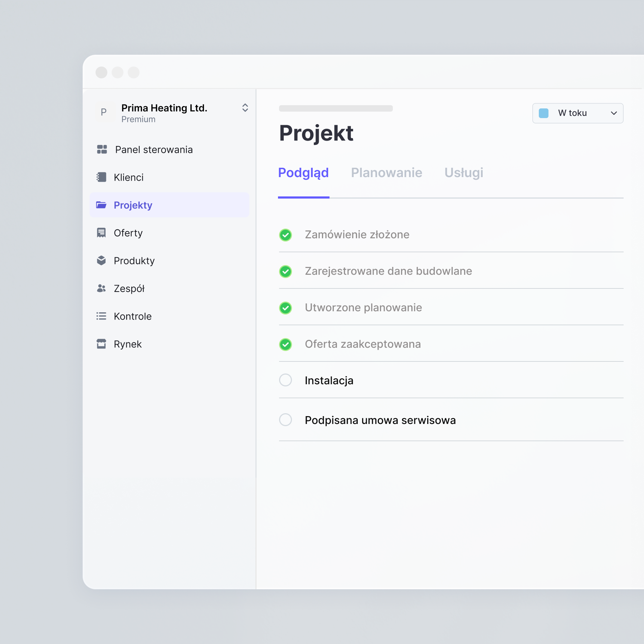644x644 pixels.
Task: Click the Premium plan label
Action: click(x=138, y=119)
